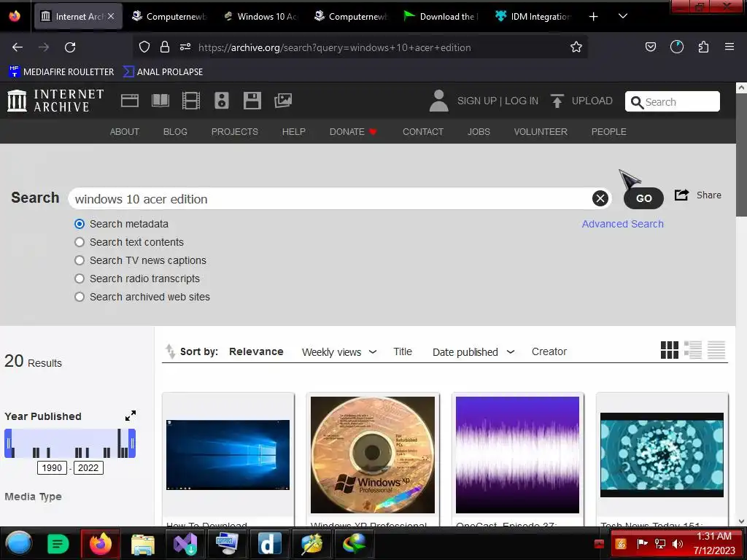Select Search archived web sites option

[80, 297]
